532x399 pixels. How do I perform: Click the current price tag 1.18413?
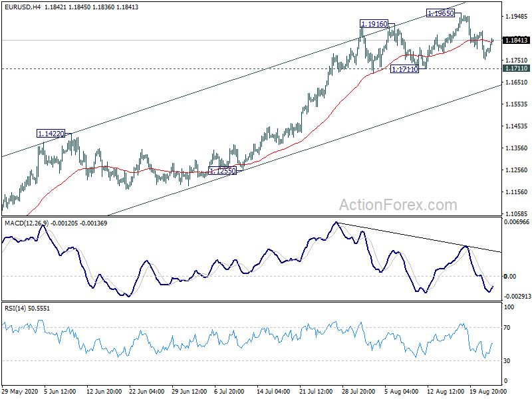(x=517, y=41)
